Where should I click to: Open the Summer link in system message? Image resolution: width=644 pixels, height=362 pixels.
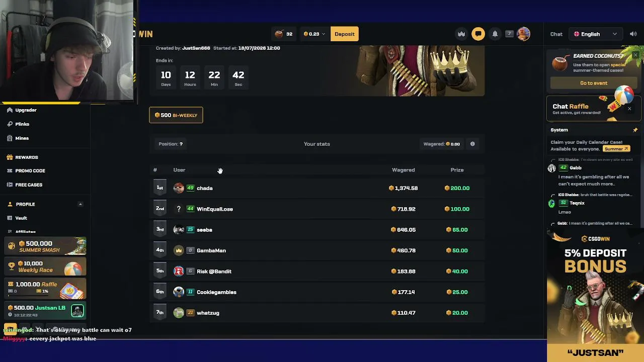(616, 149)
